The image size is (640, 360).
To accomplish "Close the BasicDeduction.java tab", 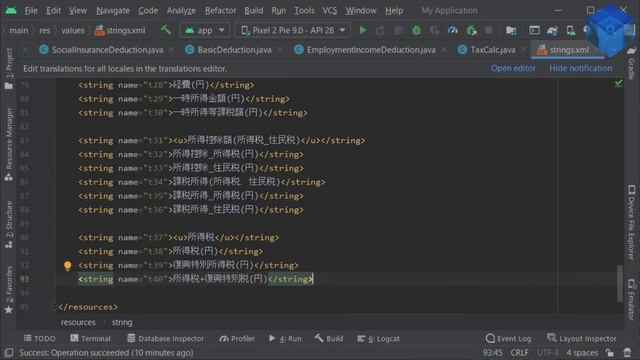I will (280, 50).
